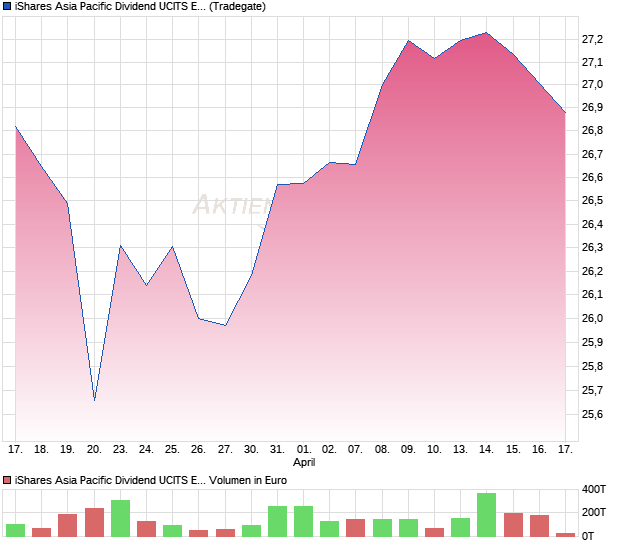620x546 pixels.
Task: Click the price line peak at 09.
Action: (x=408, y=41)
